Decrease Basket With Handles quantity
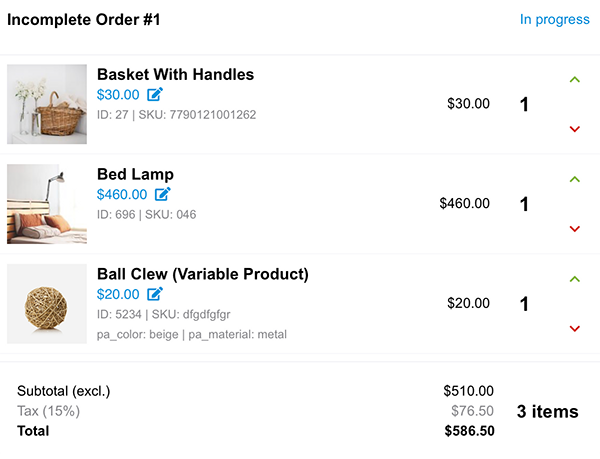The width and height of the screenshot is (600, 459). tap(574, 129)
